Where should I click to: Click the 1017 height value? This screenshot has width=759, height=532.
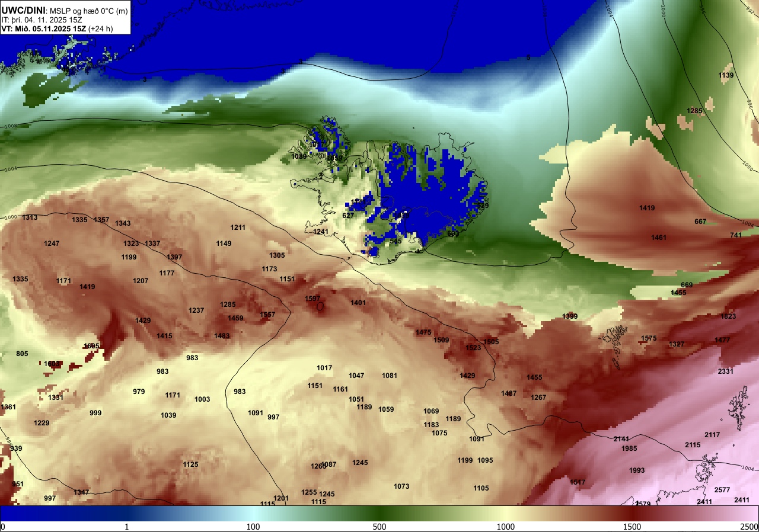pos(324,368)
